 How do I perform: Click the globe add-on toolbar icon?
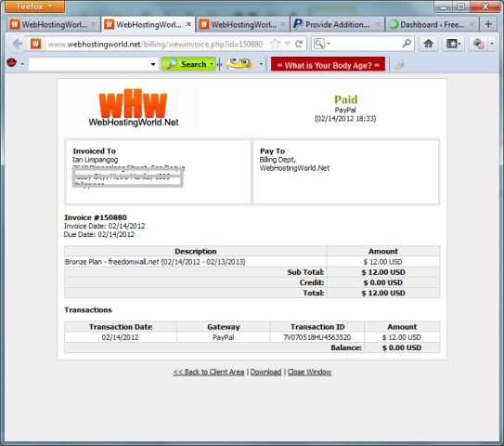pos(479,44)
